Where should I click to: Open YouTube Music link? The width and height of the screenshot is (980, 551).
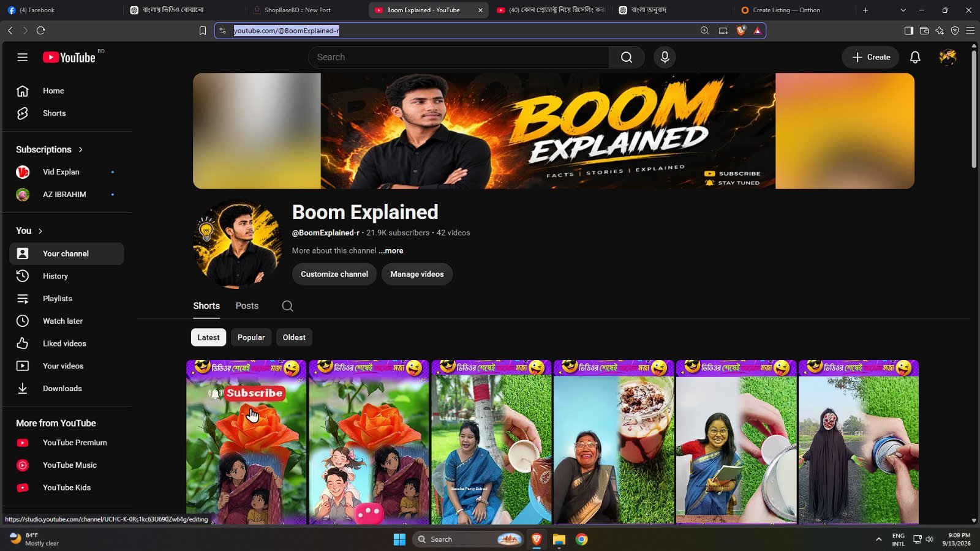pyautogui.click(x=67, y=465)
